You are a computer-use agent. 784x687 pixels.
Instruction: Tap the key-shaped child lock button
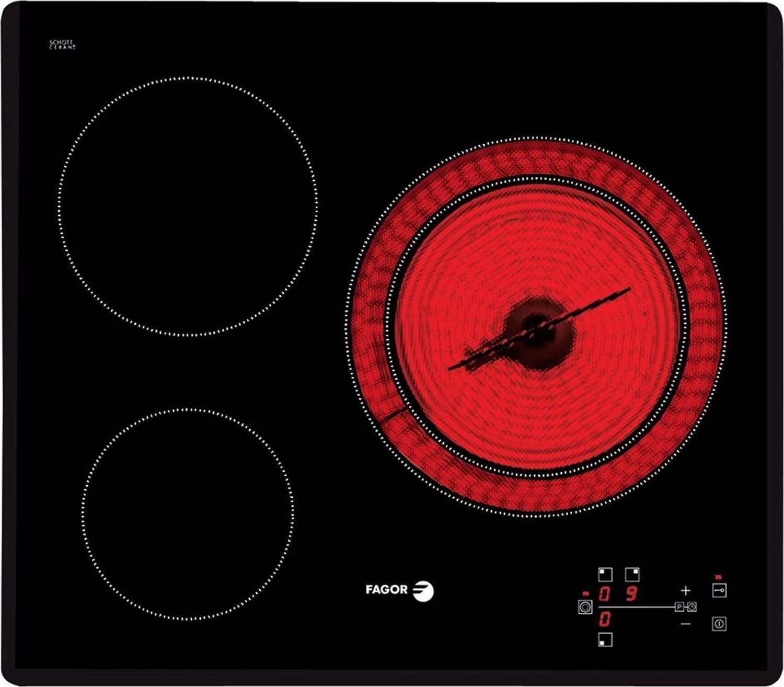point(719,591)
